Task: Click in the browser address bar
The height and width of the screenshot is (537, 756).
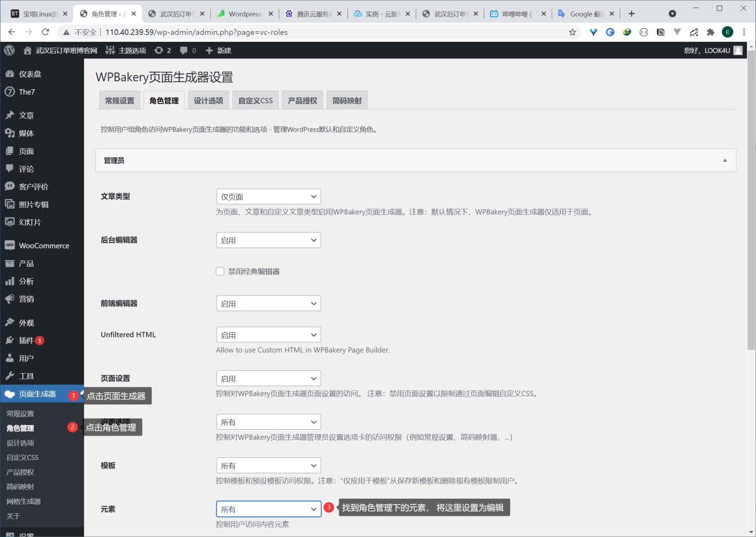Action: coord(302,32)
